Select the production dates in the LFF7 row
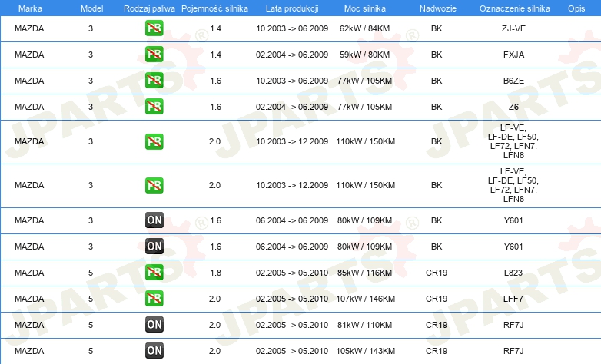The image size is (601, 364). (x=292, y=299)
